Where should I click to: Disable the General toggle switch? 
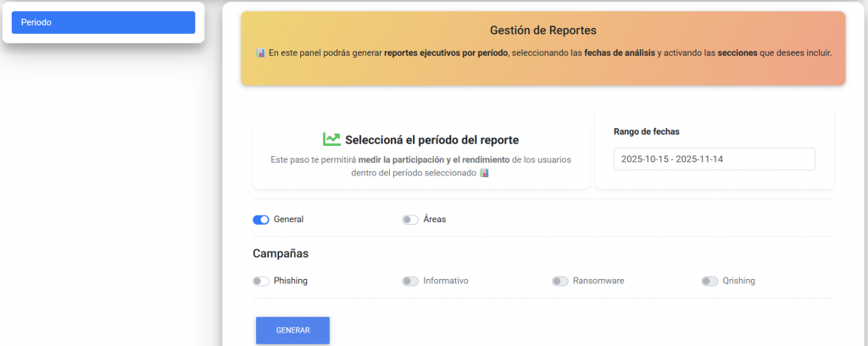click(261, 220)
